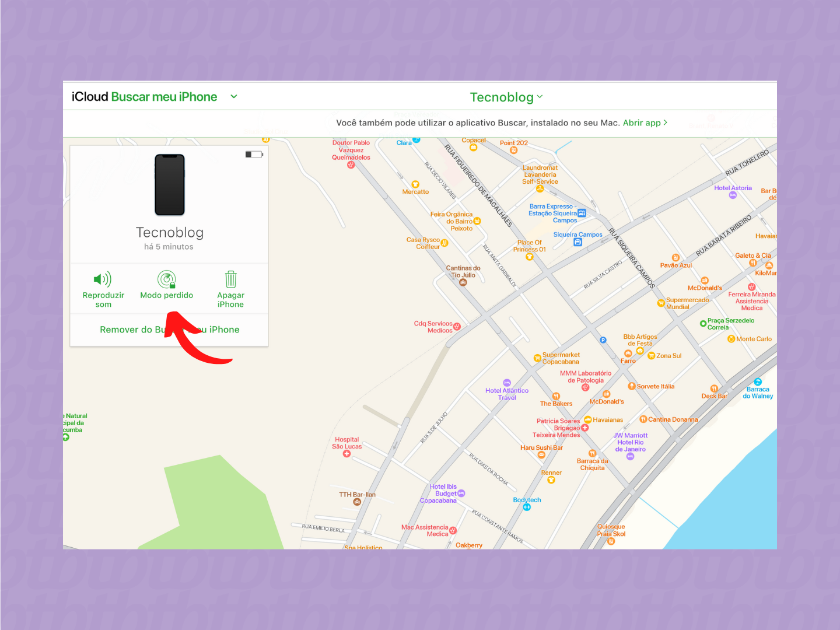Click the Apagar iPhone trash icon
Viewport: 840px width, 630px height.
coord(230,279)
